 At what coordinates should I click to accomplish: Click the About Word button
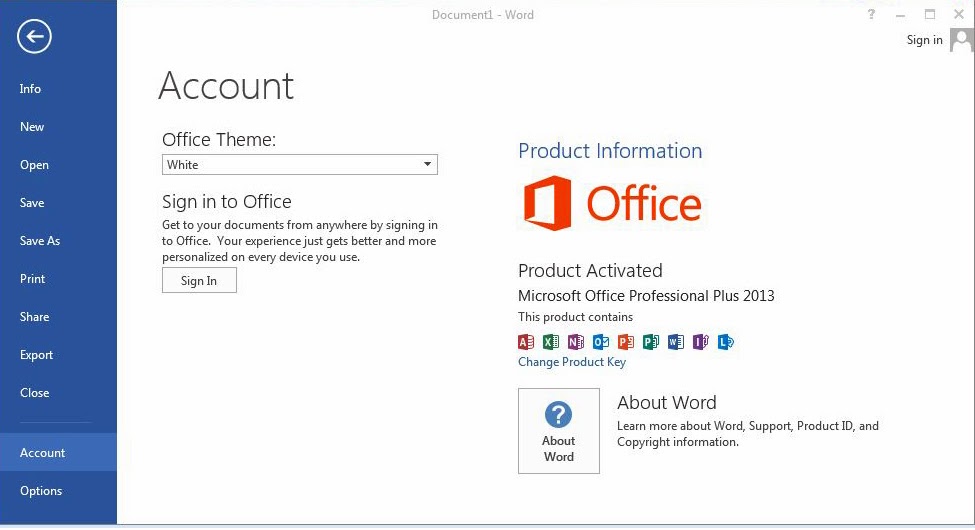(559, 431)
